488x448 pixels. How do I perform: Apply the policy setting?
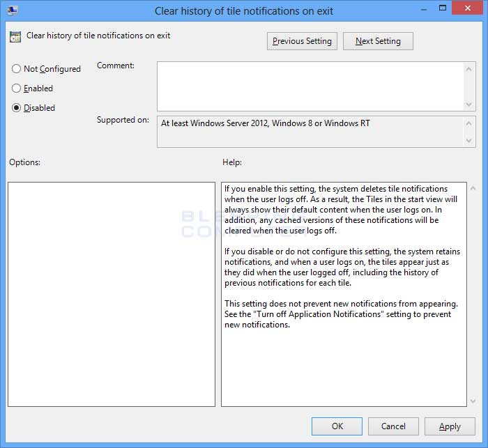click(x=450, y=426)
